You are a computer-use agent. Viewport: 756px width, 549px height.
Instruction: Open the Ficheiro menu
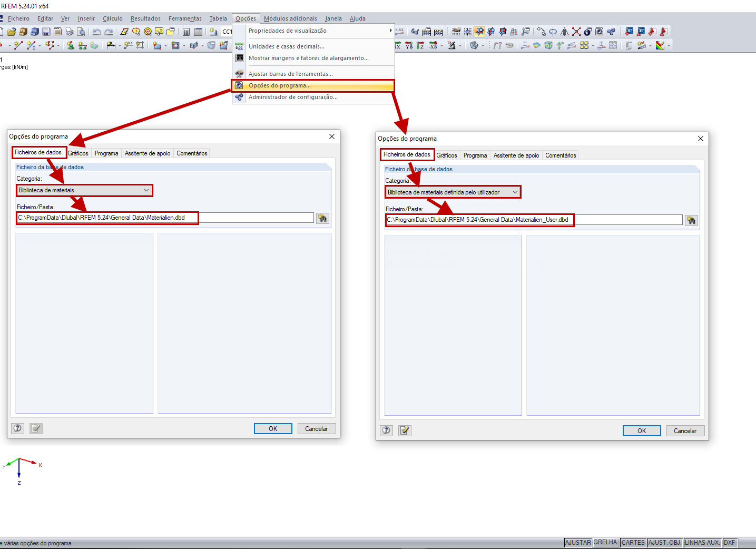pyautogui.click(x=18, y=18)
